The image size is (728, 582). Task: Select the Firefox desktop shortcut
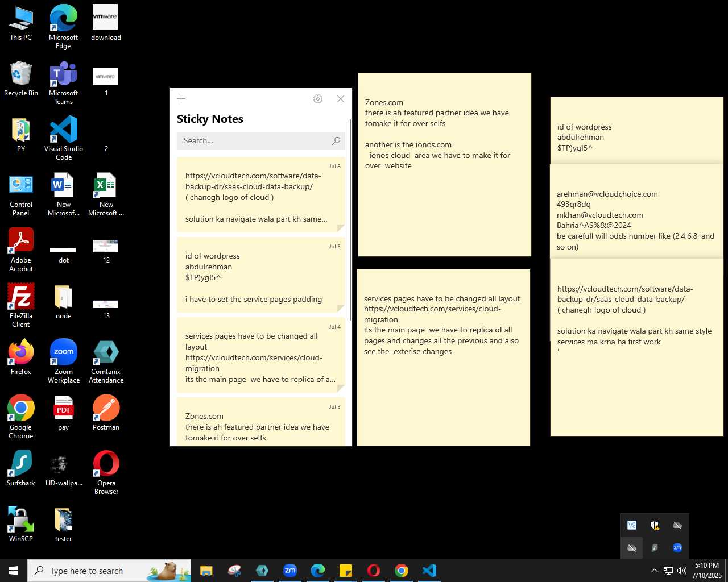[x=21, y=357]
